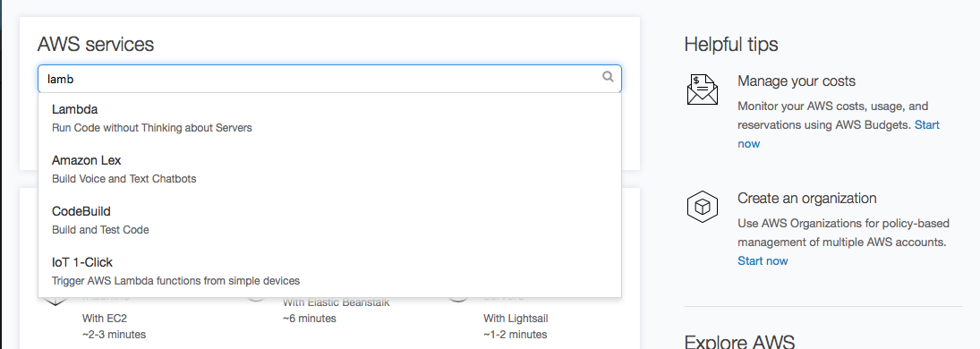The width and height of the screenshot is (980, 349).
Task: Click the Create an organization cube icon
Action: [x=702, y=207]
